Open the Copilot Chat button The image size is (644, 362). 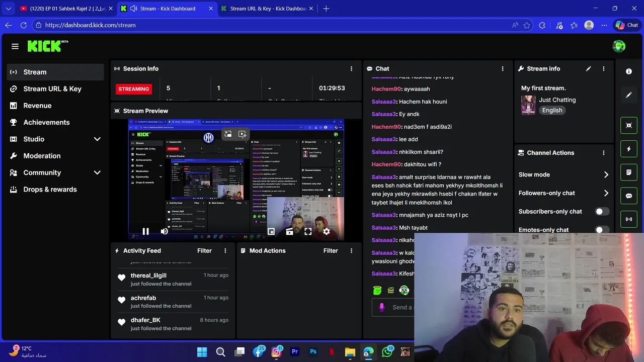(x=626, y=25)
